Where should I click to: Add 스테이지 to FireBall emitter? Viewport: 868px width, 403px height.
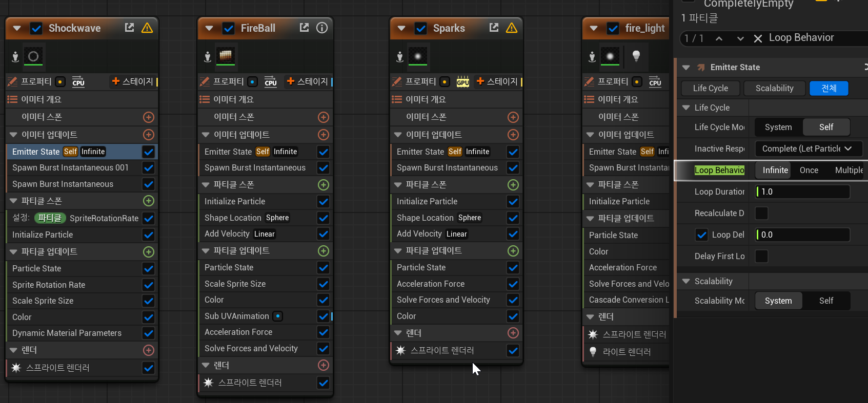point(307,81)
